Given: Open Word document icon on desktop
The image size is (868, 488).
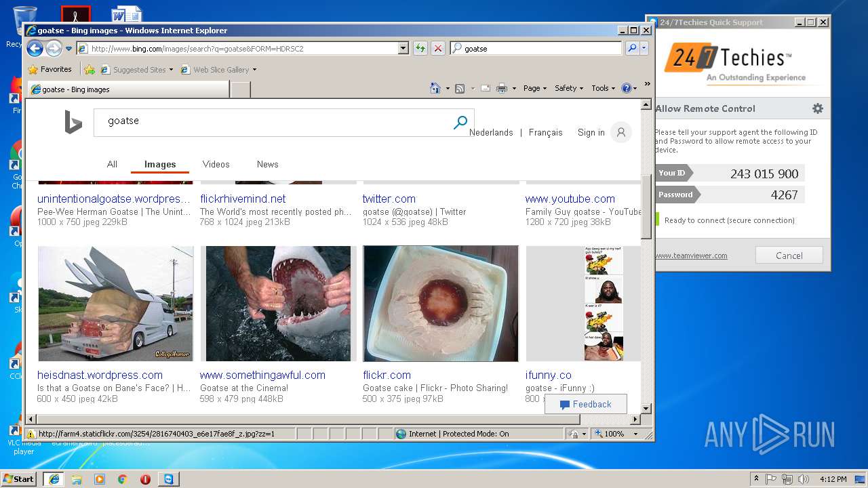Looking at the screenshot, I should tap(126, 14).
